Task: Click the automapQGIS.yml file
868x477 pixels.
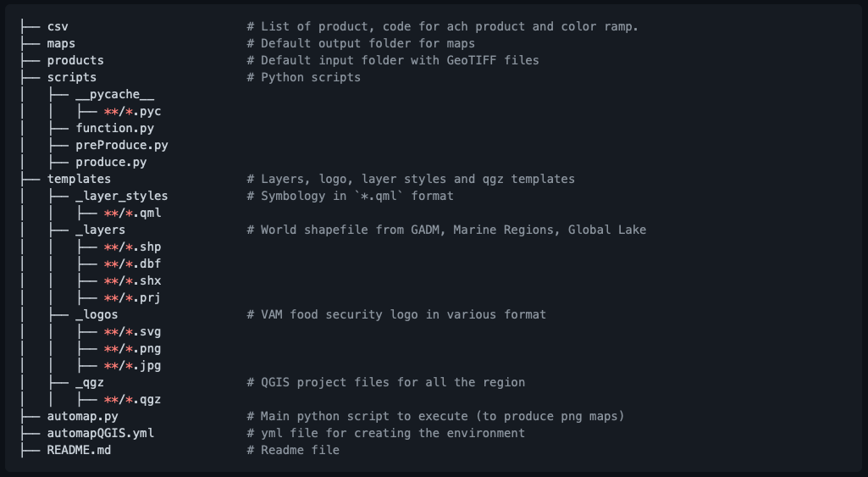Action: (100, 433)
